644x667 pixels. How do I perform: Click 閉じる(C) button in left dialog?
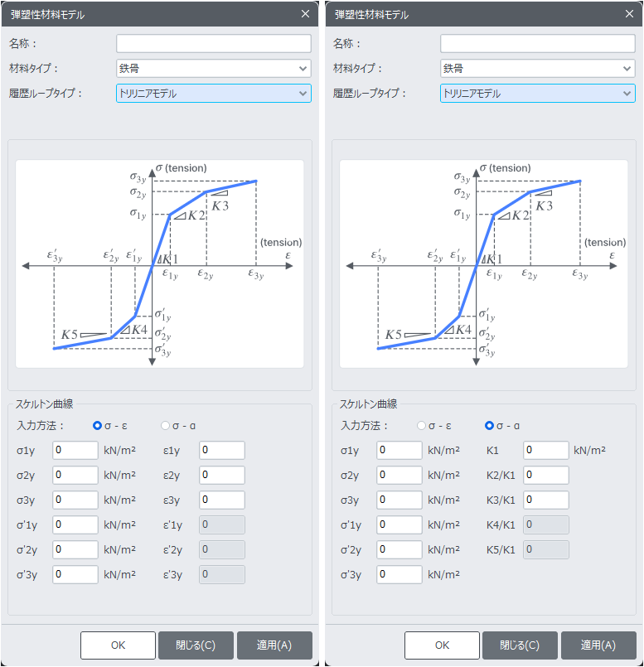[x=196, y=645]
